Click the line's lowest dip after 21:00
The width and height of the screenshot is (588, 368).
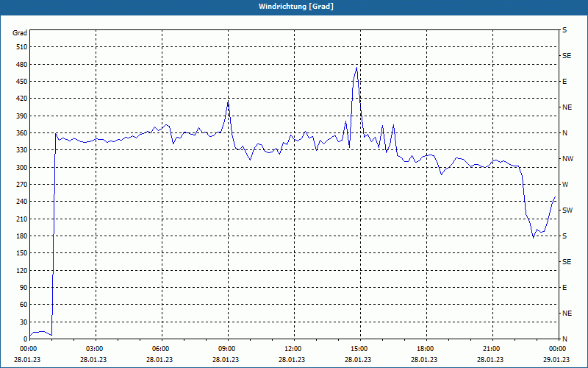(534, 237)
